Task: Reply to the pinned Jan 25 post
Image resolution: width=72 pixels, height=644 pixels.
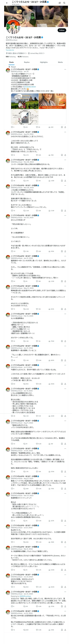Action: 12,127
